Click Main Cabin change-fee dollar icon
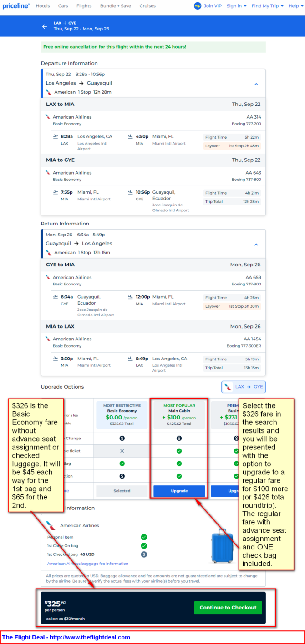 (x=179, y=438)
